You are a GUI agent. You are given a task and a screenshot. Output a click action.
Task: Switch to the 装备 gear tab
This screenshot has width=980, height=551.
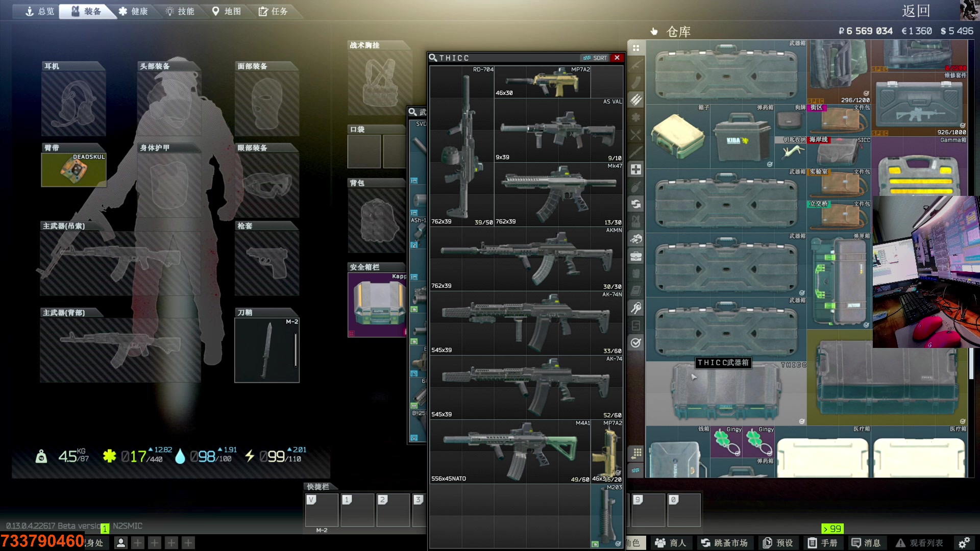pyautogui.click(x=86, y=11)
